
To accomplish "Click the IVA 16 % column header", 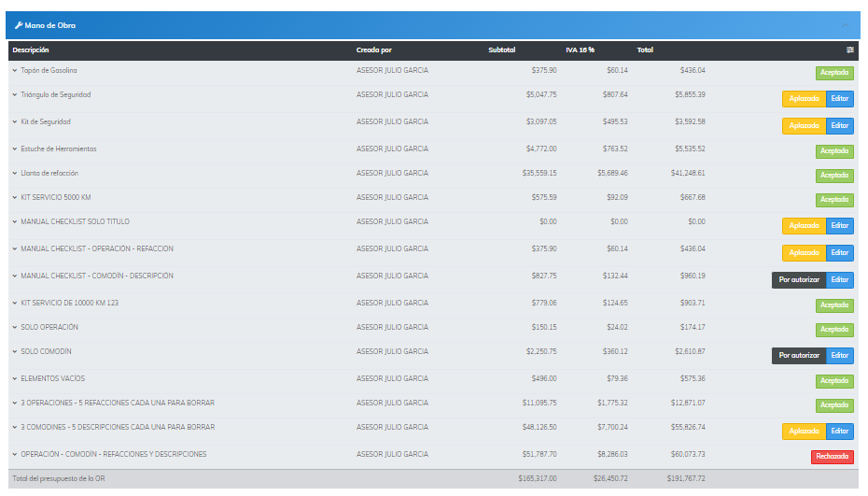I will click(x=580, y=50).
